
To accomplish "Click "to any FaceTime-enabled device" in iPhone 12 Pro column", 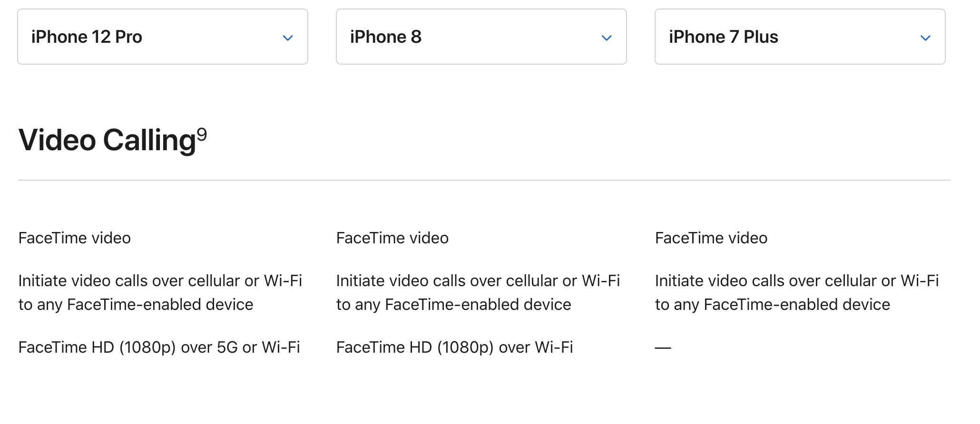I will coord(136,305).
